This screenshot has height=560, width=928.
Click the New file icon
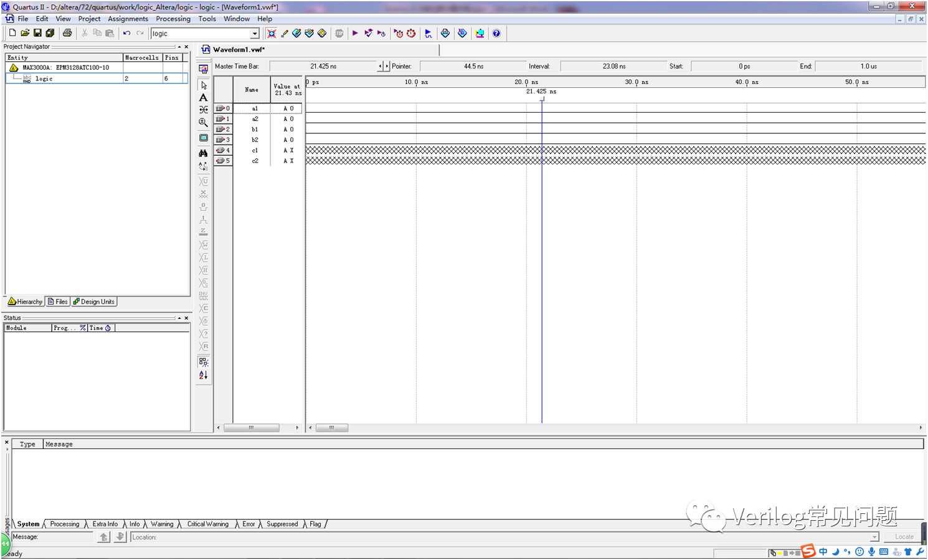[x=12, y=33]
